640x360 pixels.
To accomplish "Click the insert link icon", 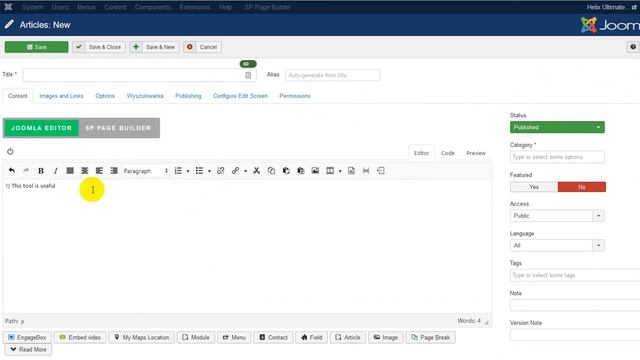I will [235, 171].
